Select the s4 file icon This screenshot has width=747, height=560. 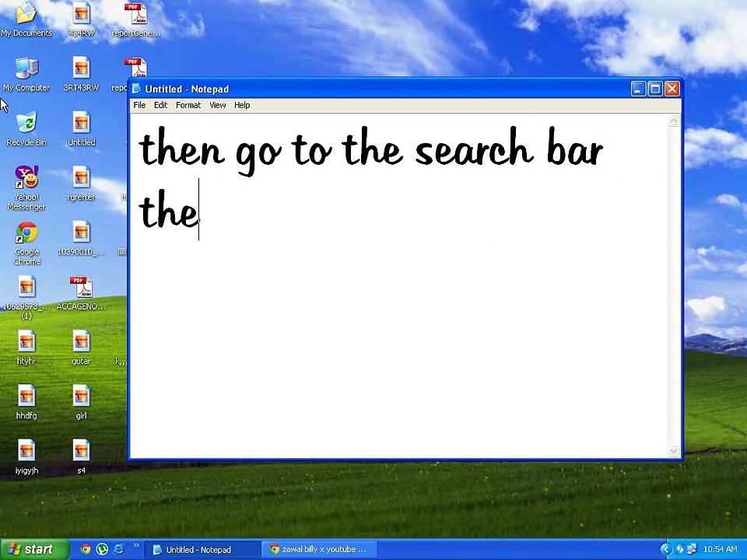pos(82,457)
